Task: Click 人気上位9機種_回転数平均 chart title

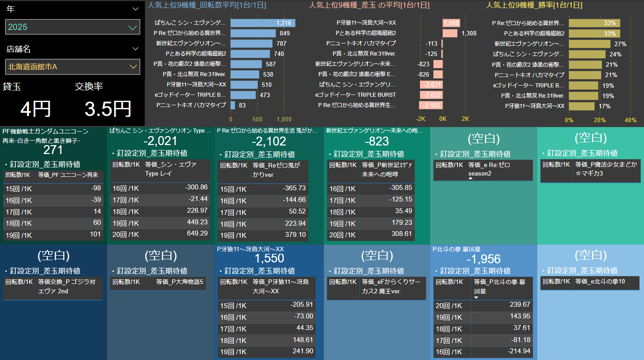Action: pos(207,5)
